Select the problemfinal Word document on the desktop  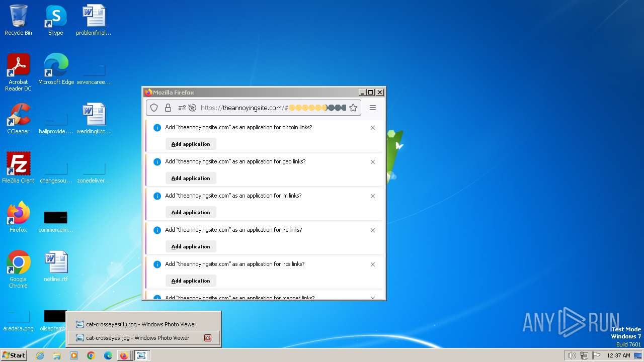coord(94,20)
